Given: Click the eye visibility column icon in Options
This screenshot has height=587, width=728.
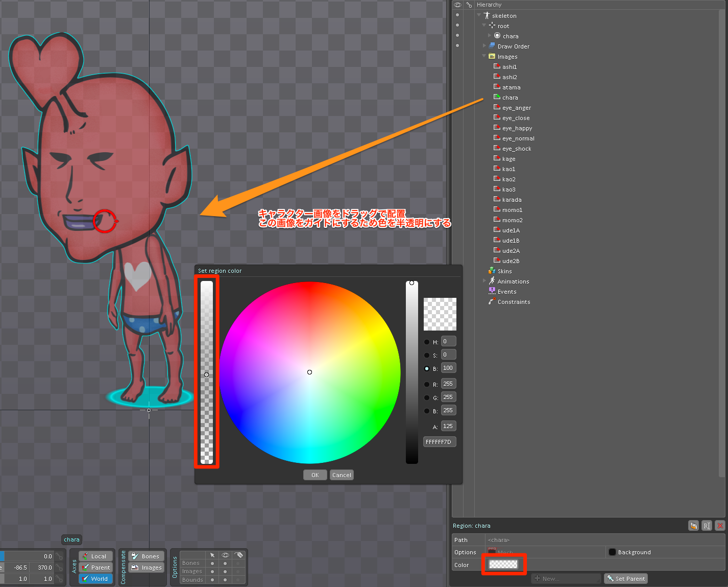Looking at the screenshot, I should [x=225, y=555].
